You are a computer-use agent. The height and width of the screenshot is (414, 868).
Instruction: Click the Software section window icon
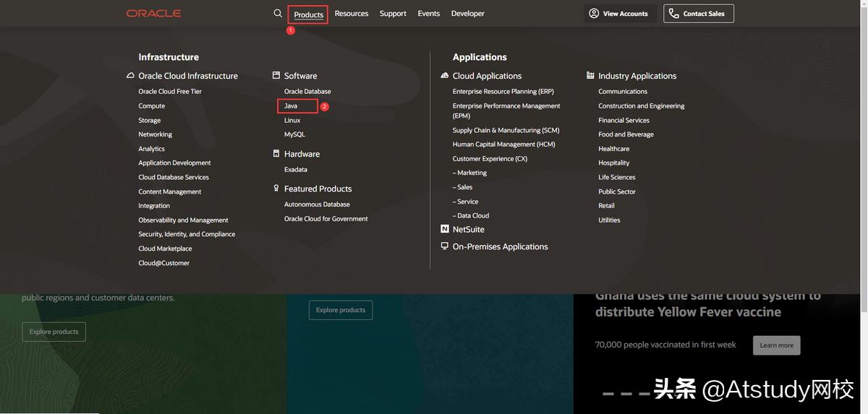(x=276, y=75)
